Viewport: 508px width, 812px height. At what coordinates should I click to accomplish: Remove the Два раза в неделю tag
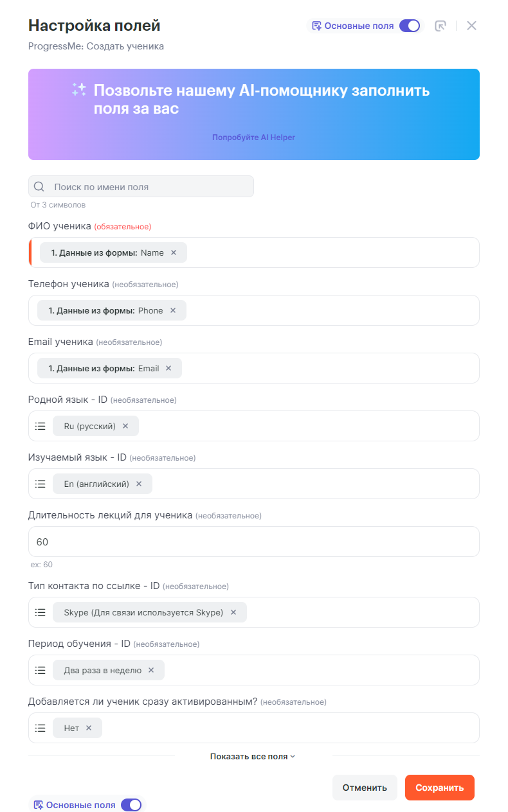(151, 671)
